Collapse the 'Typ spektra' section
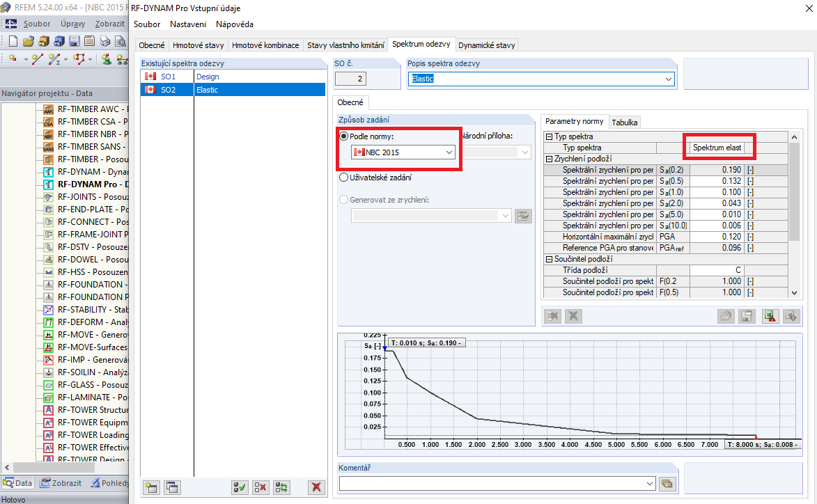Image resolution: width=817 pixels, height=504 pixels. [x=549, y=136]
